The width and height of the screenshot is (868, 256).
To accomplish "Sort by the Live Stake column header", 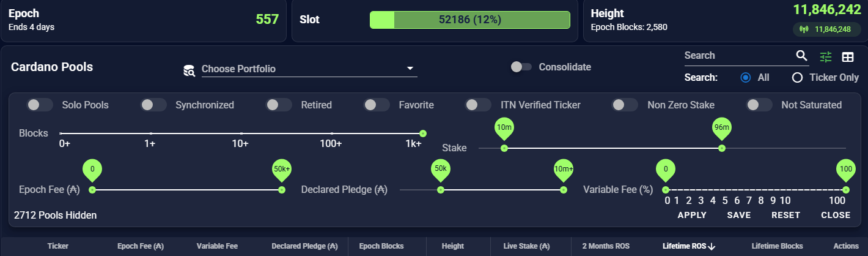I will pos(526,246).
